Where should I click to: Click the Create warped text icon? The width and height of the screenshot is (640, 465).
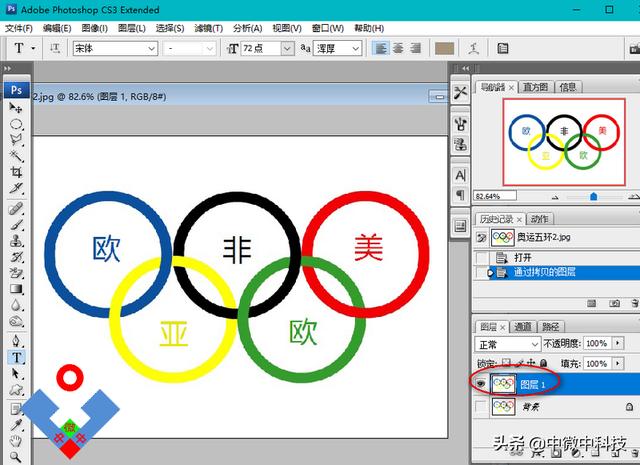pos(473,49)
